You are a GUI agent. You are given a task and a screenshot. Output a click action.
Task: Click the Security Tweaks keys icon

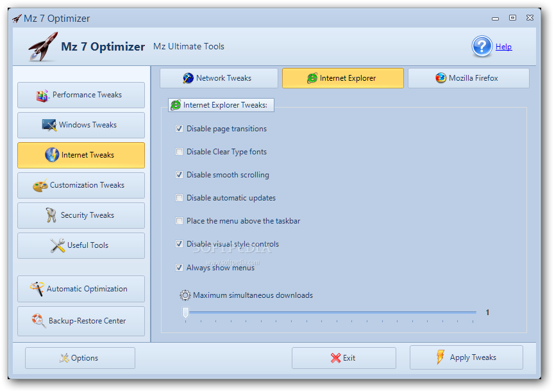[51, 215]
